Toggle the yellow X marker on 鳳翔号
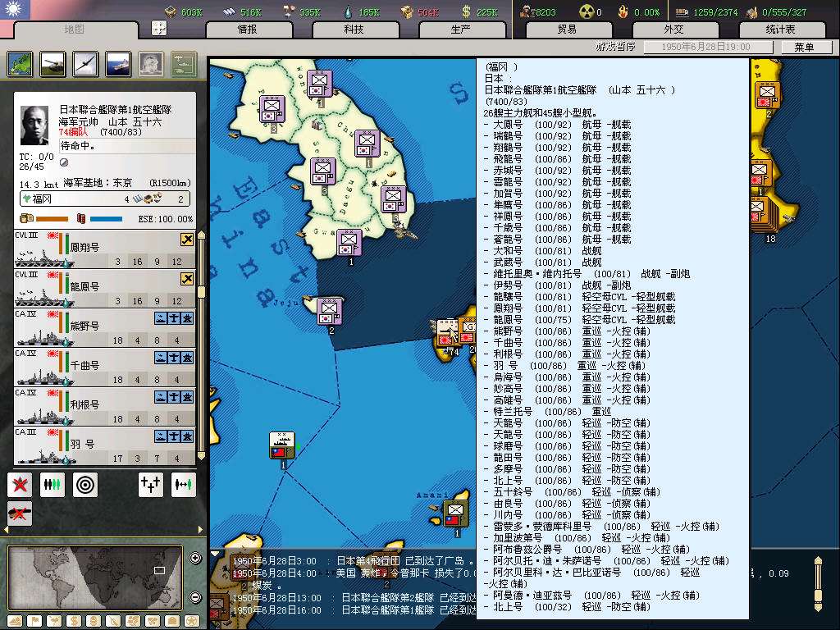The height and width of the screenshot is (630, 840). (x=187, y=240)
